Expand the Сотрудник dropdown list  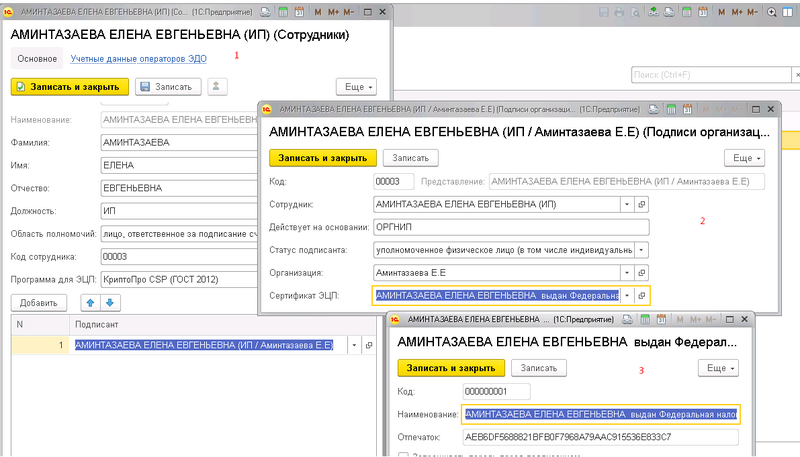(626, 203)
